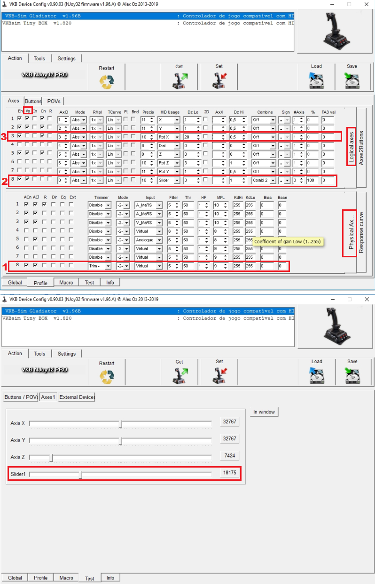Switch to the Settings tab in Profile window
Screen dimensions: 375x588
pyautogui.click(x=66, y=58)
